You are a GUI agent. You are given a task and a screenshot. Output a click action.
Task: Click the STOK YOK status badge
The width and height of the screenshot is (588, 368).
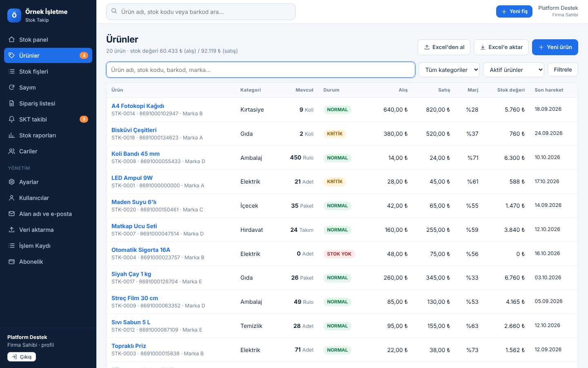pos(339,254)
